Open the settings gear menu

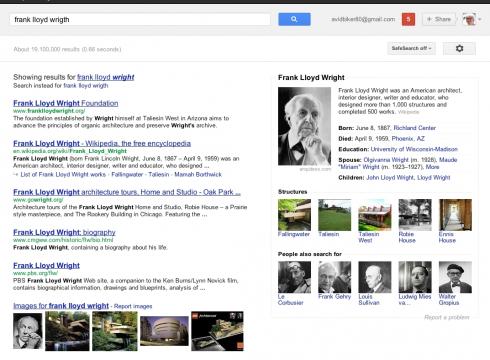click(459, 49)
